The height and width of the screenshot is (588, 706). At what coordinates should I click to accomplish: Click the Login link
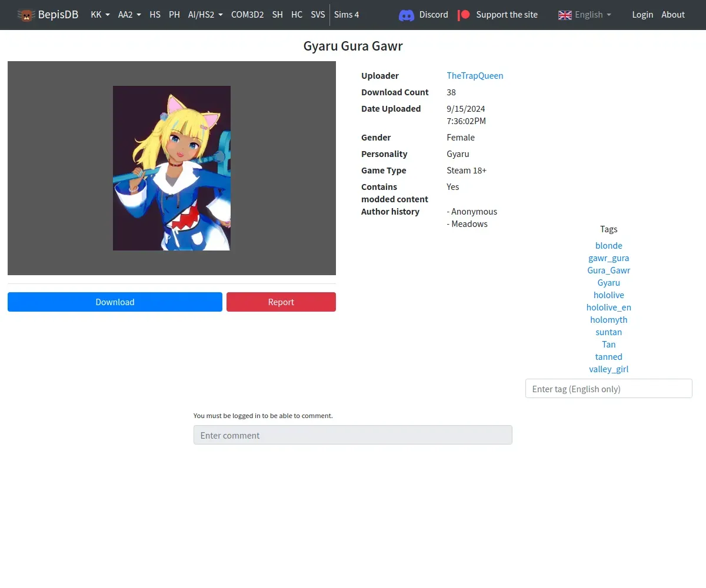pyautogui.click(x=642, y=15)
